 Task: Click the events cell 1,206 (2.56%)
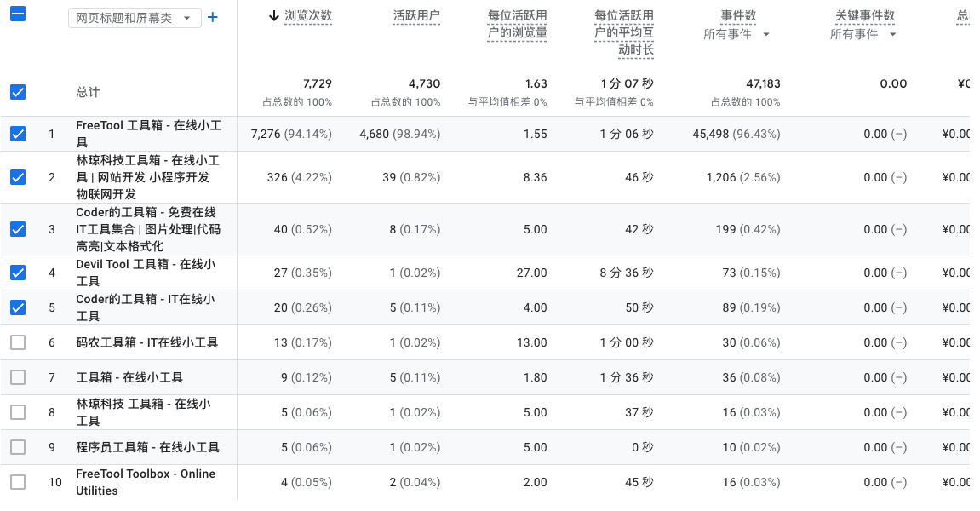tap(743, 178)
